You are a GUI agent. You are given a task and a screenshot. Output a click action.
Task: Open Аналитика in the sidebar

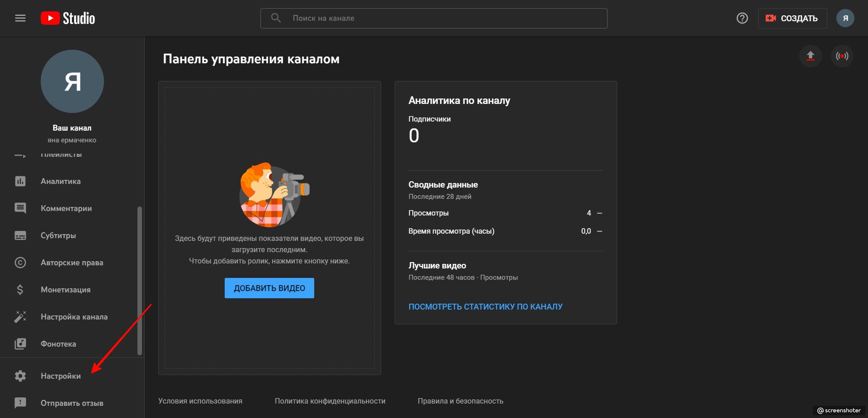61,181
